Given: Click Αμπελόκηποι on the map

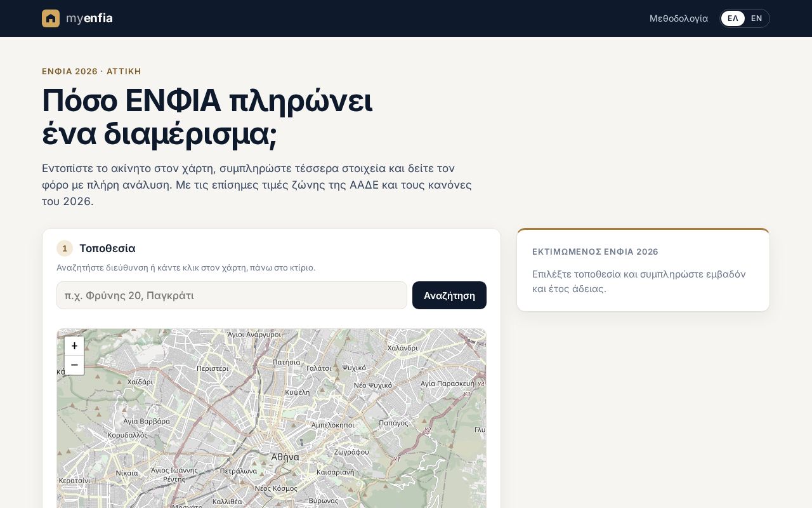Looking at the screenshot, I should 333,425.
